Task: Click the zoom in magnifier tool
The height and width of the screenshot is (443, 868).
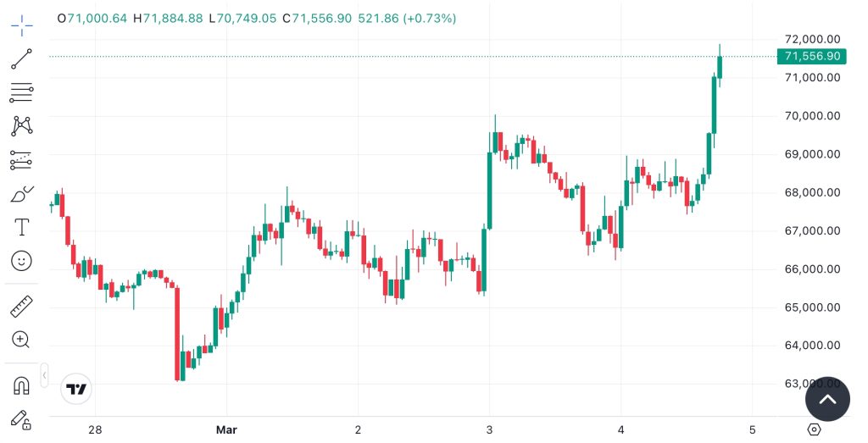Action: [21, 340]
